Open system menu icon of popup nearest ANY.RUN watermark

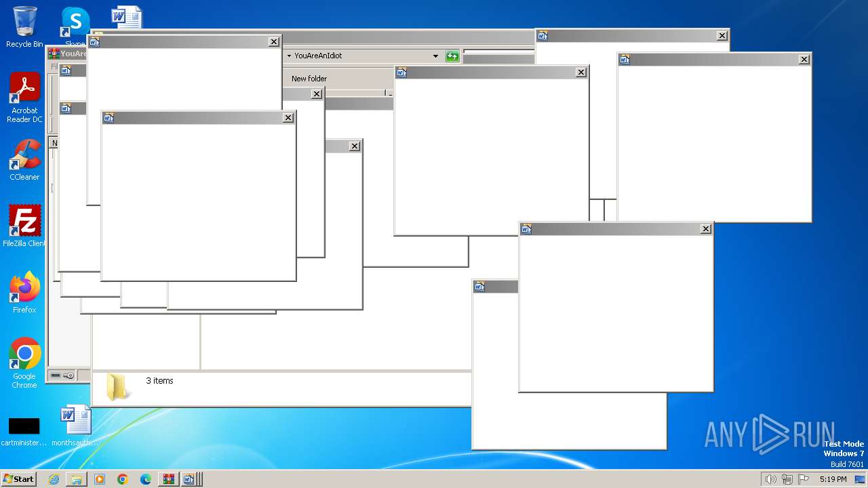click(x=526, y=229)
